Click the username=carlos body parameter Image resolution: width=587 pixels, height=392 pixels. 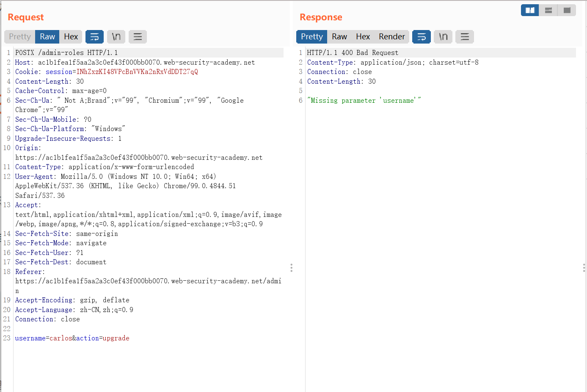[x=44, y=338]
